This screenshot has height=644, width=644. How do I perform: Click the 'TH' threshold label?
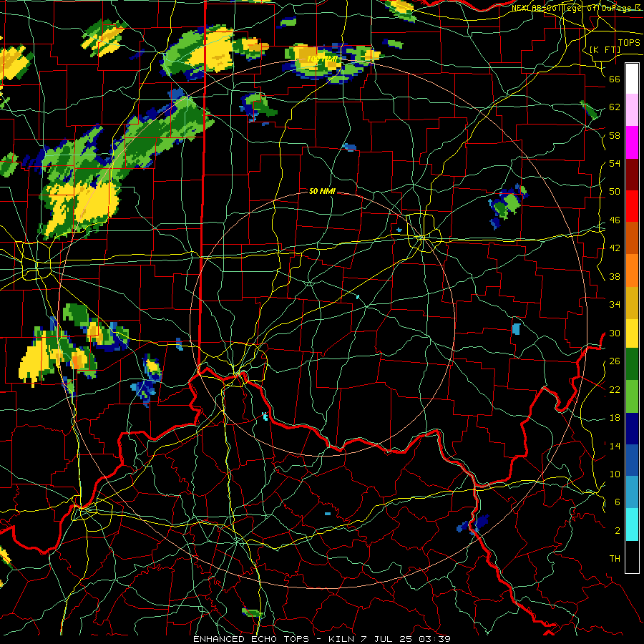[x=615, y=559]
